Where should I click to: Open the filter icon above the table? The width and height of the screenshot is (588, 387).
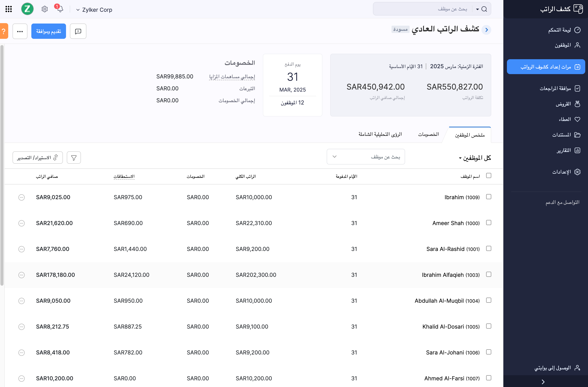click(x=74, y=157)
